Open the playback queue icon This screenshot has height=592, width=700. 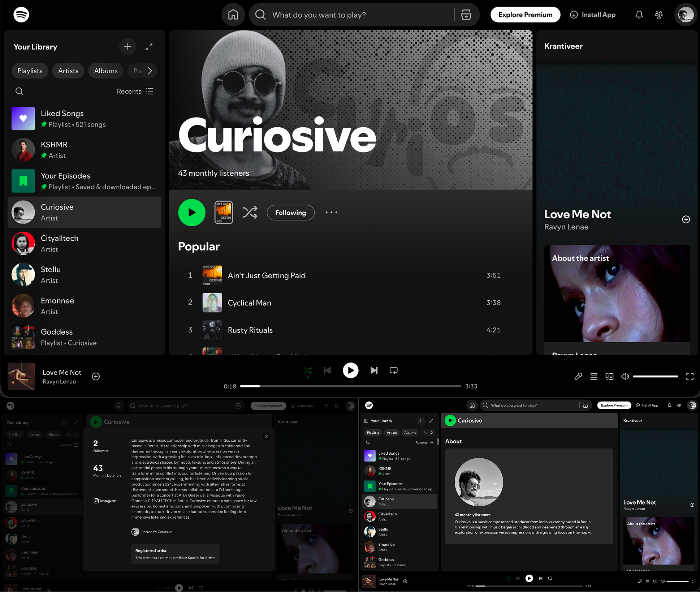click(x=594, y=377)
